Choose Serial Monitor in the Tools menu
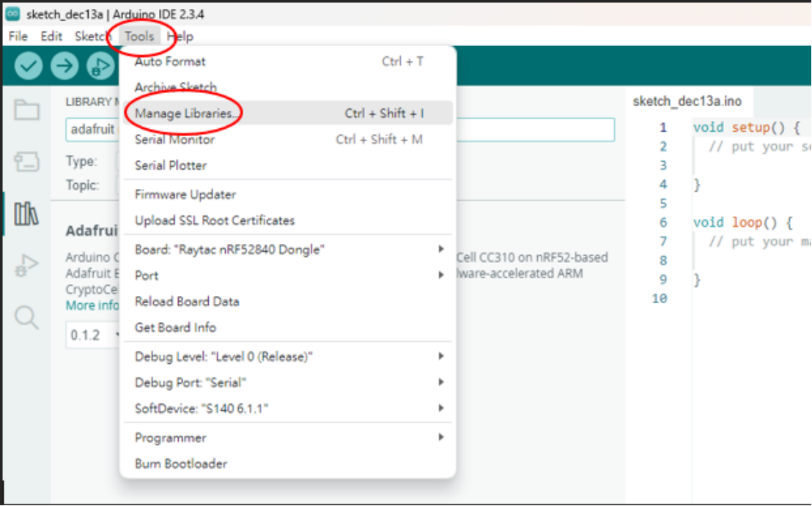 pyautogui.click(x=288, y=139)
